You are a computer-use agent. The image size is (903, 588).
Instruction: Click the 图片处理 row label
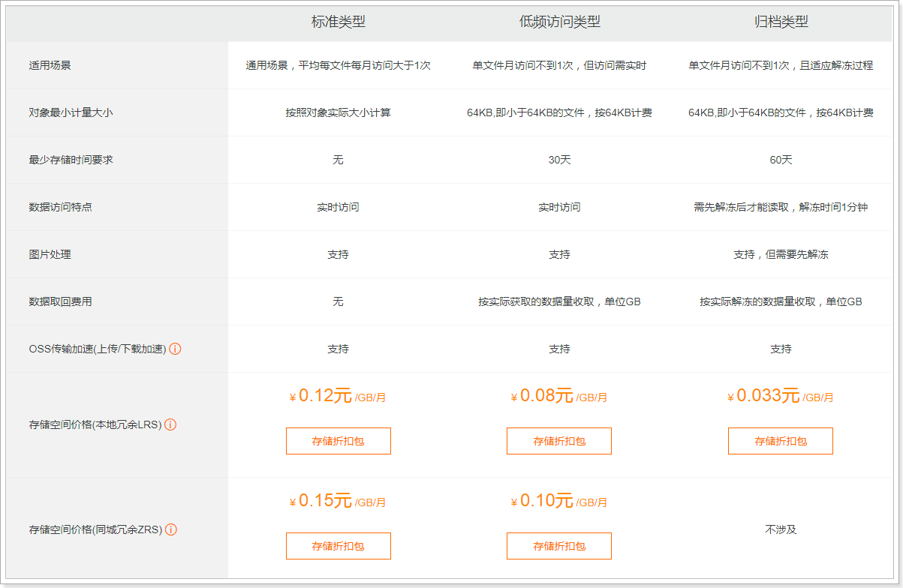click(50, 254)
